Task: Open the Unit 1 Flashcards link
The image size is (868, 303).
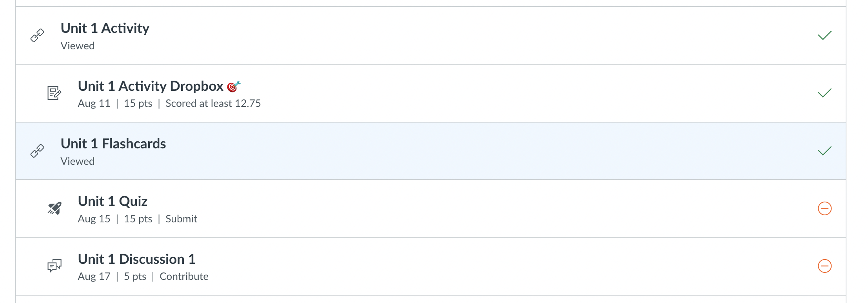Action: [113, 144]
